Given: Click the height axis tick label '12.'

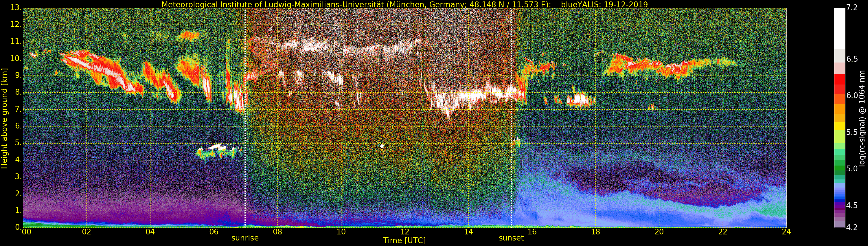Looking at the screenshot, I should pos(16,24).
